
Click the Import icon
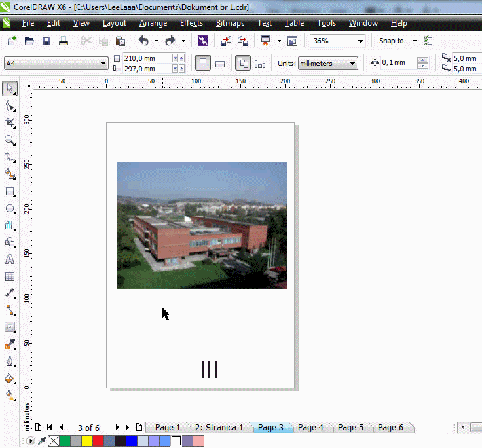coord(226,41)
